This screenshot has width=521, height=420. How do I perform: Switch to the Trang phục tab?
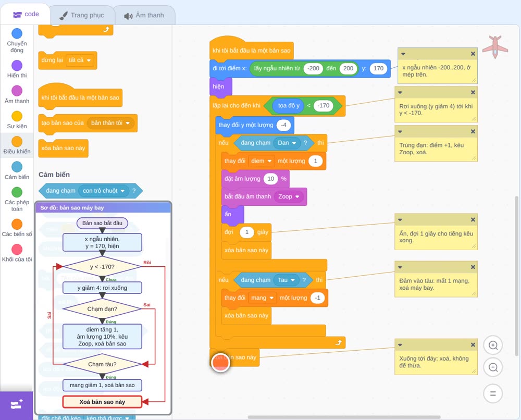tap(82, 15)
